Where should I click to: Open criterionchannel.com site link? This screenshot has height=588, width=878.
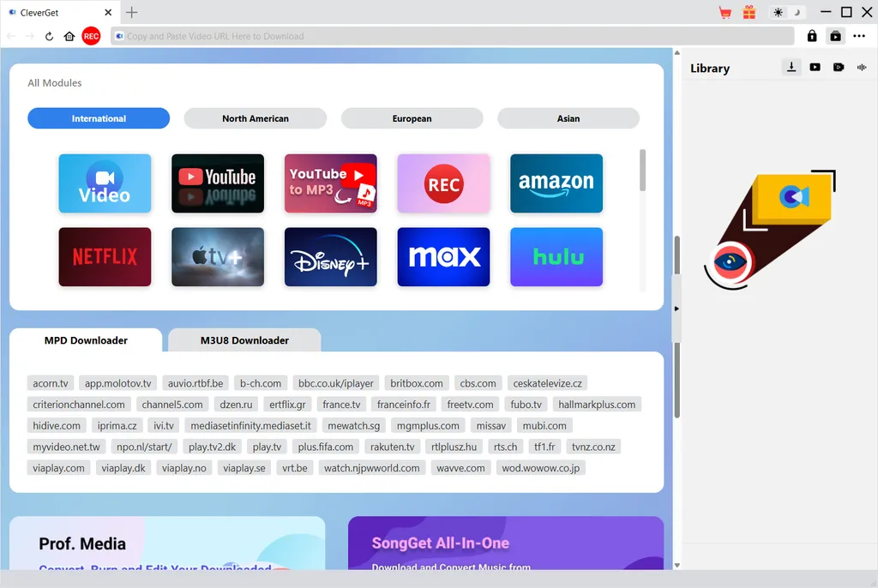[x=79, y=405]
